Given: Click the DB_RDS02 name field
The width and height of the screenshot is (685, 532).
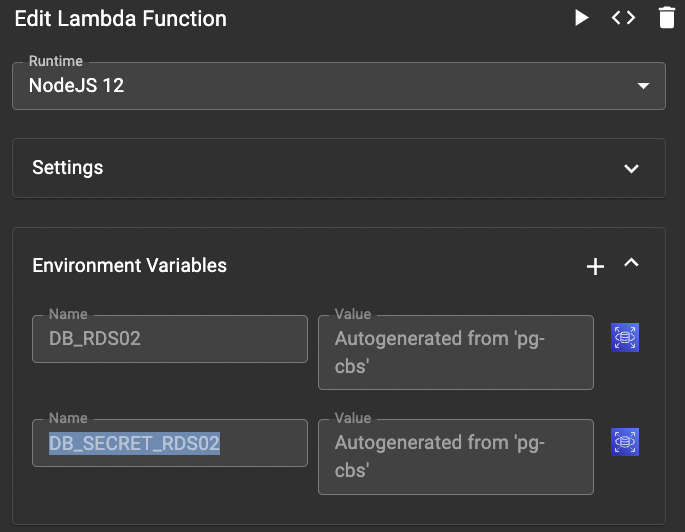Looking at the screenshot, I should tap(169, 339).
